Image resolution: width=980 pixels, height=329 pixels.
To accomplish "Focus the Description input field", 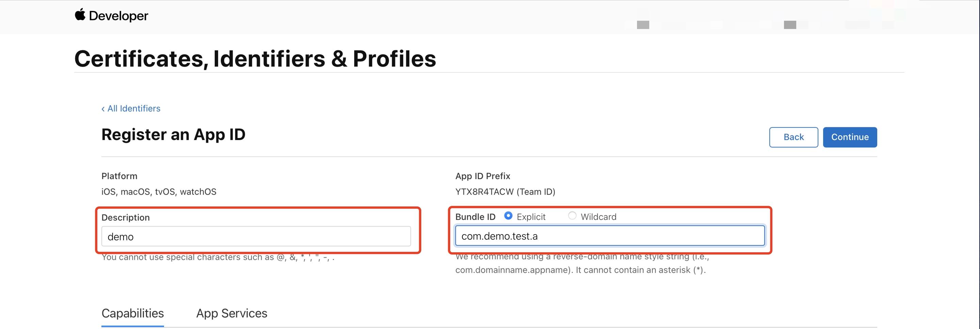I will click(x=256, y=236).
